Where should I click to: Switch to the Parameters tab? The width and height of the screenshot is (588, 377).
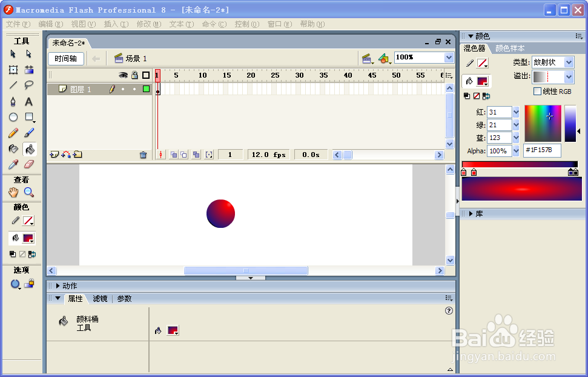125,299
